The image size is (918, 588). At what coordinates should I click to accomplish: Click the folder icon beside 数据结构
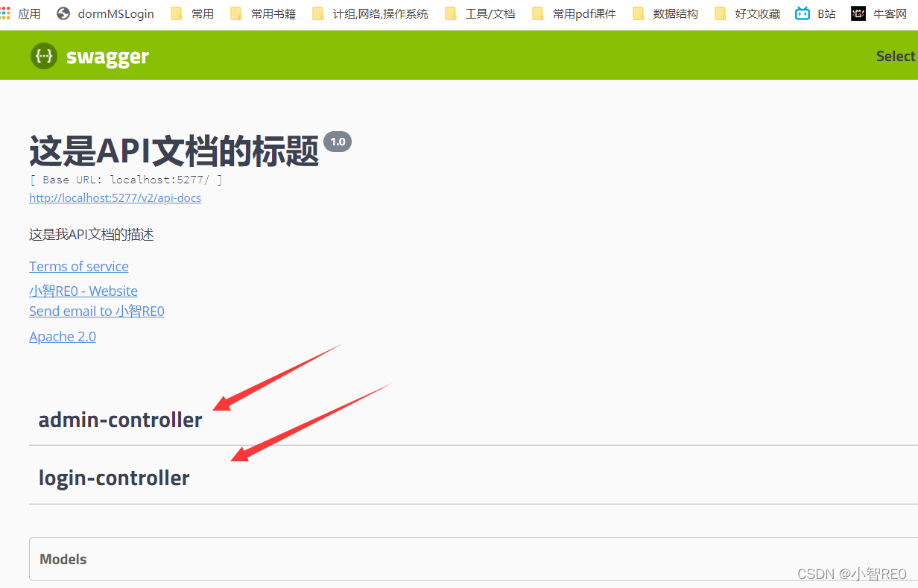[639, 13]
